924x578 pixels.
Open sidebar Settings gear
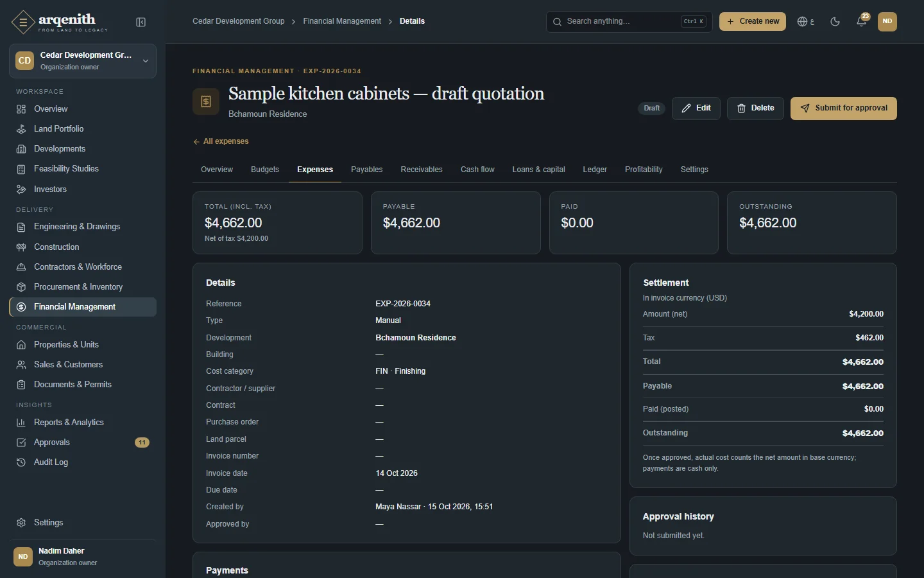[83, 523]
